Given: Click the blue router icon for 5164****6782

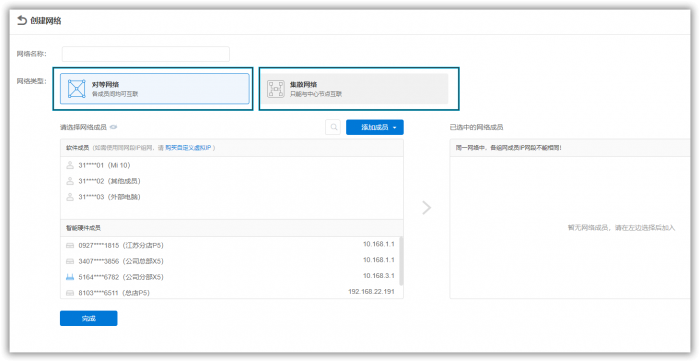Looking at the screenshot, I should coord(70,277).
